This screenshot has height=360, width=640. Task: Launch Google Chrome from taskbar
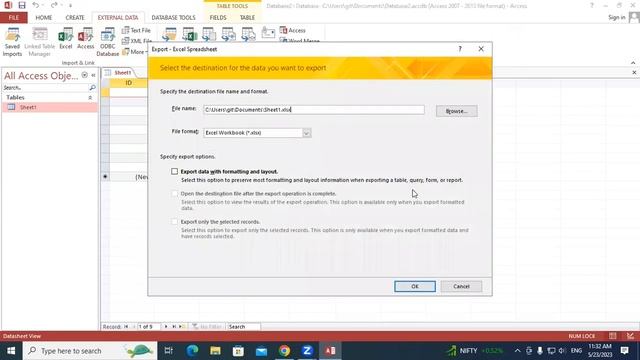coord(284,351)
